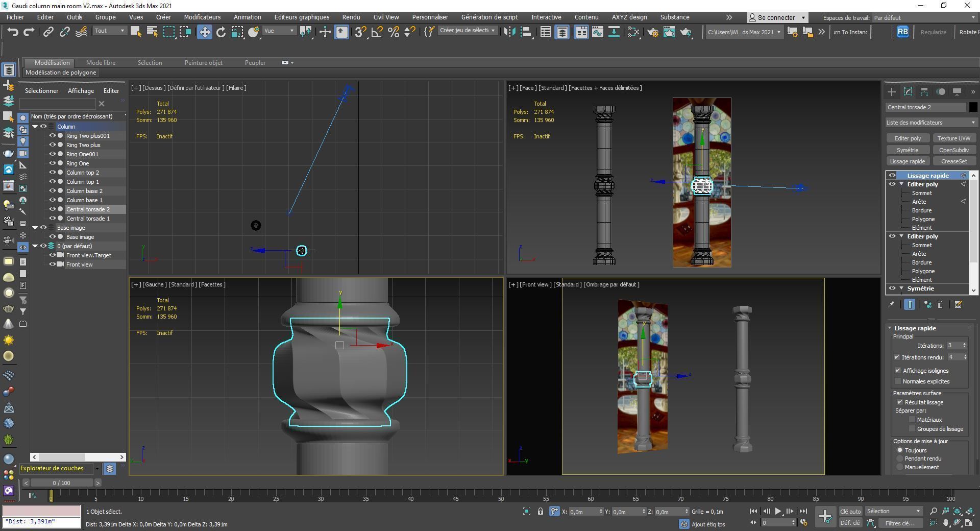Click the remove modifier trash icon
Screen dimensions: 980x531
pos(940,304)
